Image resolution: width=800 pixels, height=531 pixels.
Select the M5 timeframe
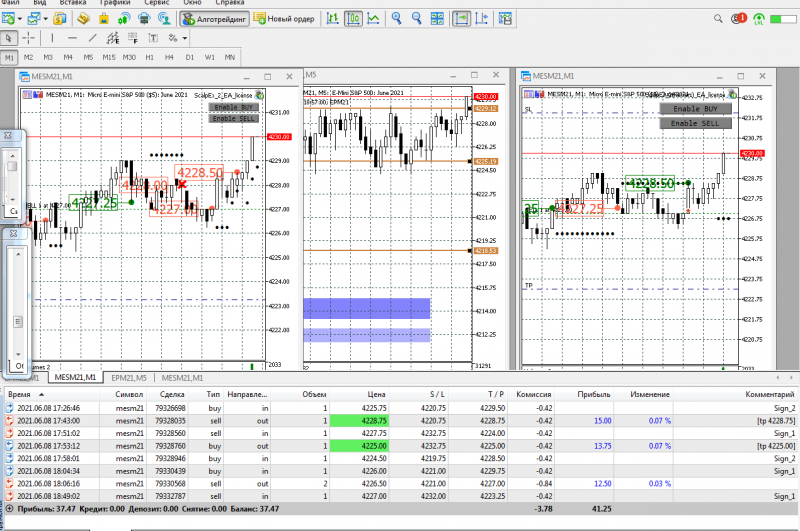click(x=88, y=58)
